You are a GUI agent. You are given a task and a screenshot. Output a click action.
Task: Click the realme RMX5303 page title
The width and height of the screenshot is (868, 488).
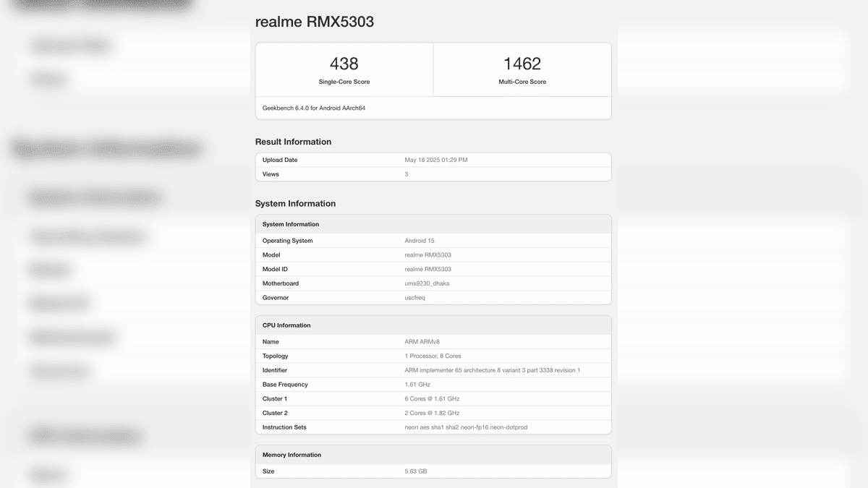315,22
